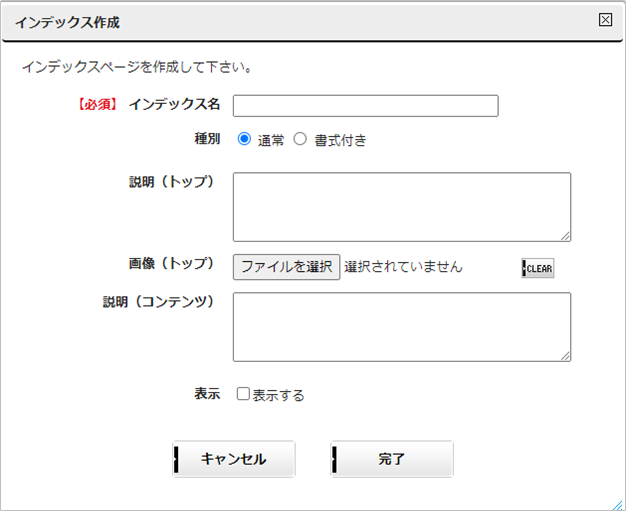Focus the 説明（コンテンツ） text area
626x511 pixels.
click(x=402, y=327)
